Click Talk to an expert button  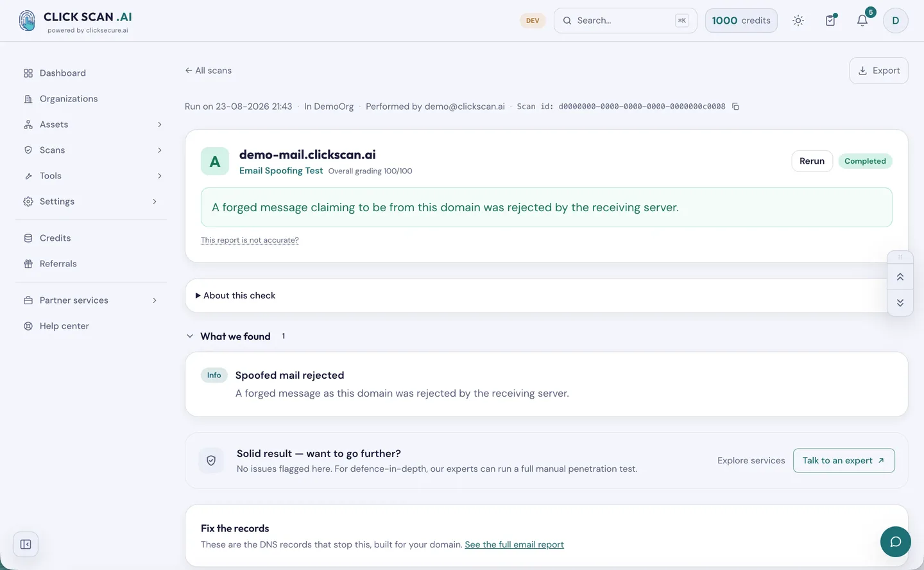pyautogui.click(x=844, y=461)
